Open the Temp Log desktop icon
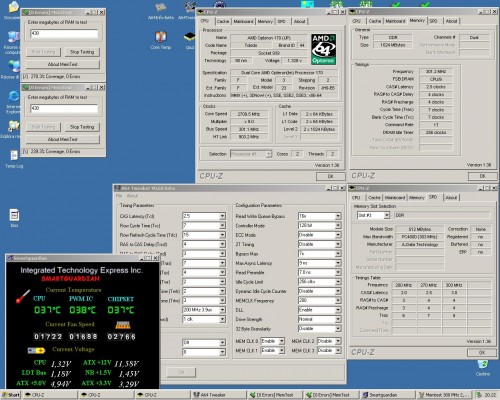This screenshot has height=400, width=500. click(x=14, y=155)
